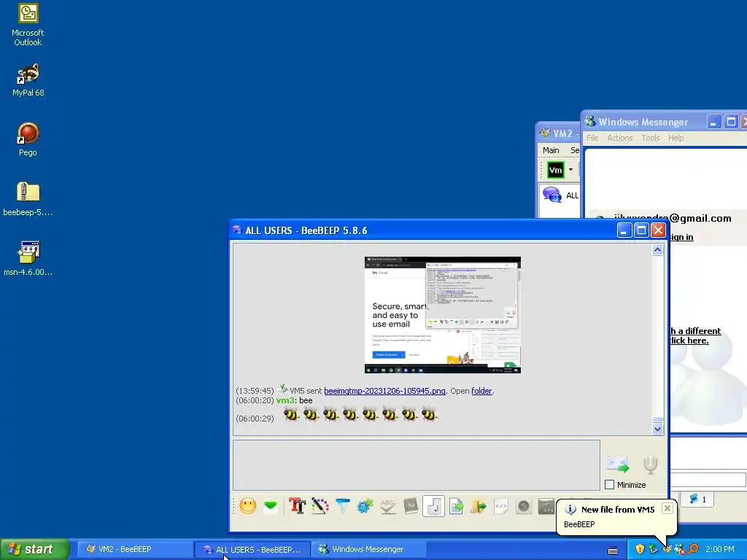The width and height of the screenshot is (747, 560).
Task: Click the safely remove hardware tray icon
Action: pos(653,550)
